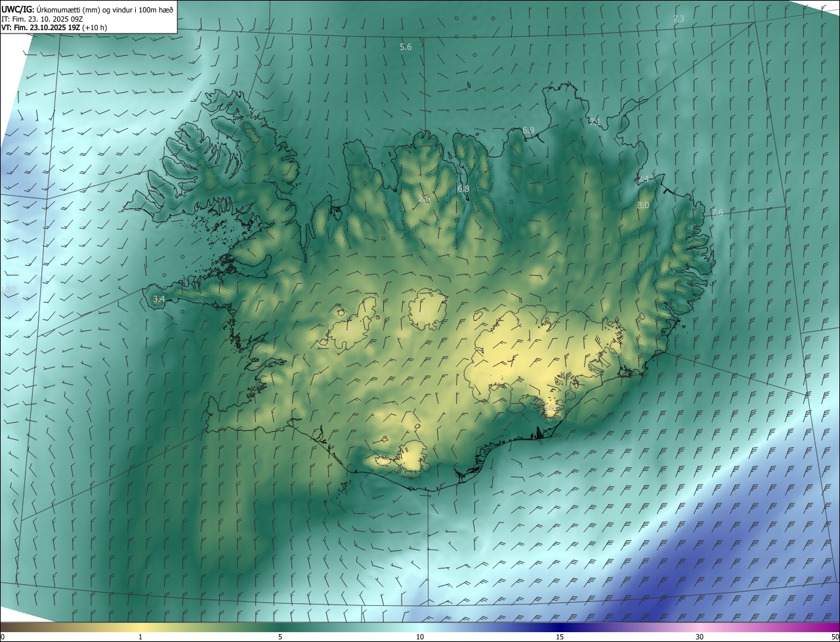This screenshot has height=642, width=840.
Task: Click the 0 tick label on the color scale
Action: [x=2, y=637]
